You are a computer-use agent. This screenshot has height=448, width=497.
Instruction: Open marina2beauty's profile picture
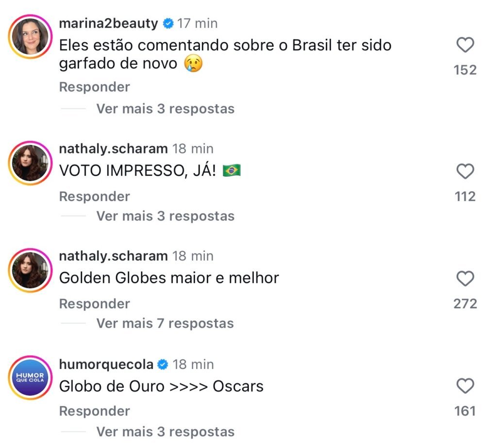(31, 37)
